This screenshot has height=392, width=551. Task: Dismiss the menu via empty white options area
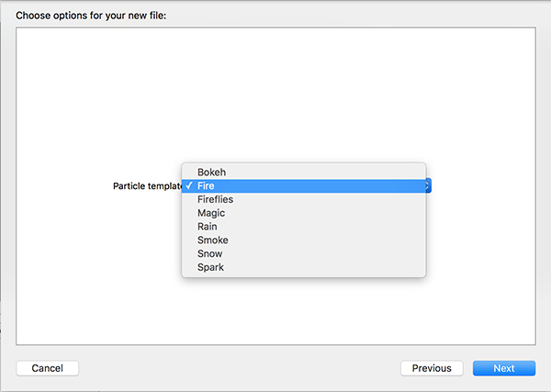click(275, 91)
